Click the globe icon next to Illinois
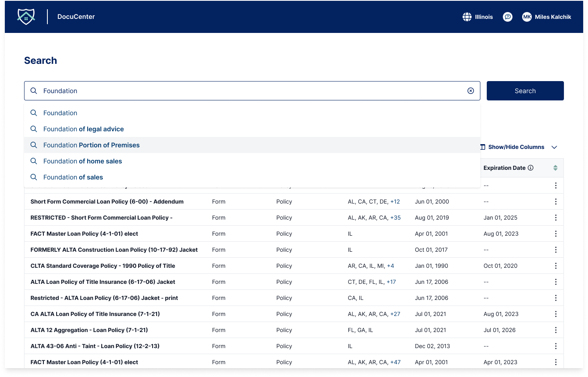Image resolution: width=588 pixels, height=377 pixels. (467, 17)
